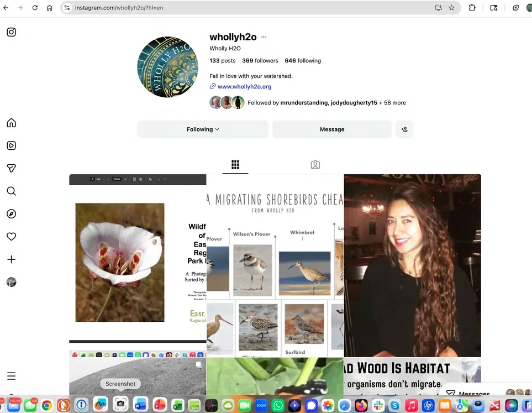Open the smiling woman portrait post

(x=413, y=265)
